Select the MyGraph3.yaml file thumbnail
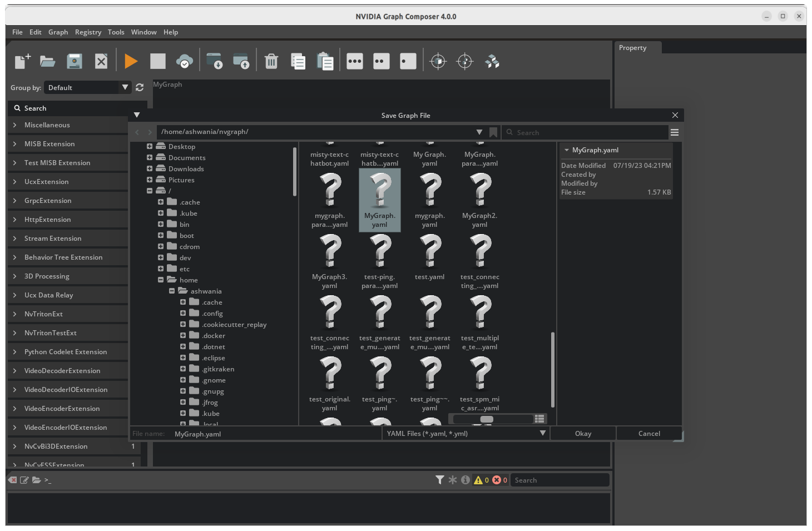 point(330,251)
